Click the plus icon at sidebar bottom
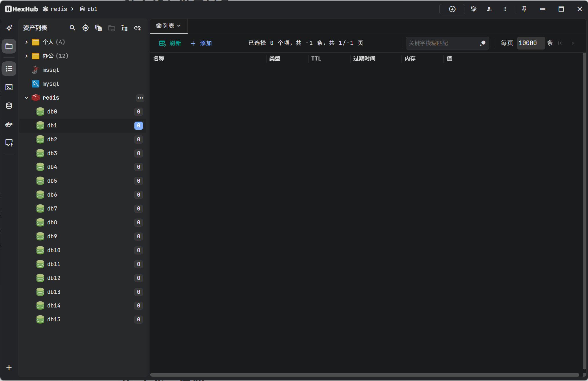 click(9, 368)
